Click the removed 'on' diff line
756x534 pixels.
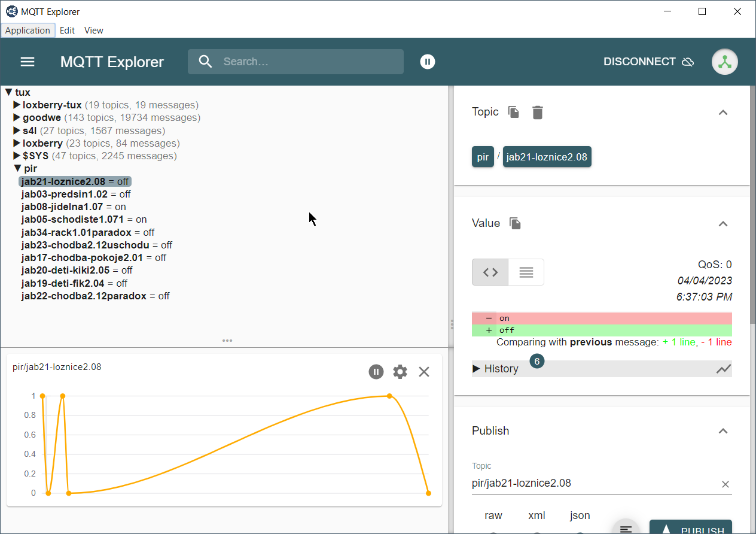click(602, 318)
